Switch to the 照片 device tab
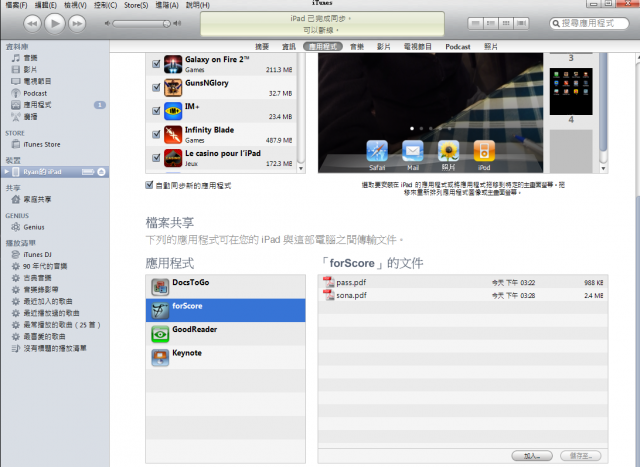Viewport: 640px width, 467px height. (x=491, y=47)
